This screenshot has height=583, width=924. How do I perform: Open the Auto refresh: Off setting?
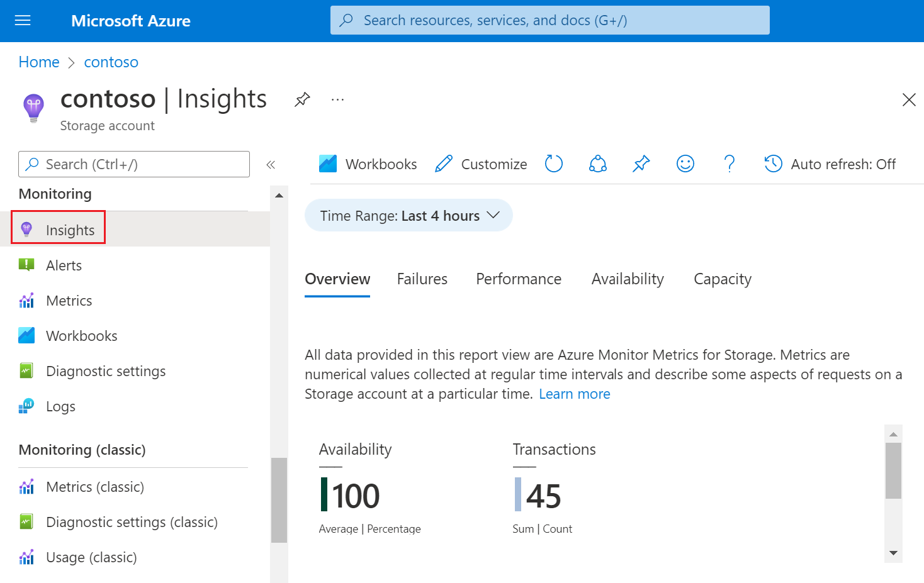tap(830, 164)
